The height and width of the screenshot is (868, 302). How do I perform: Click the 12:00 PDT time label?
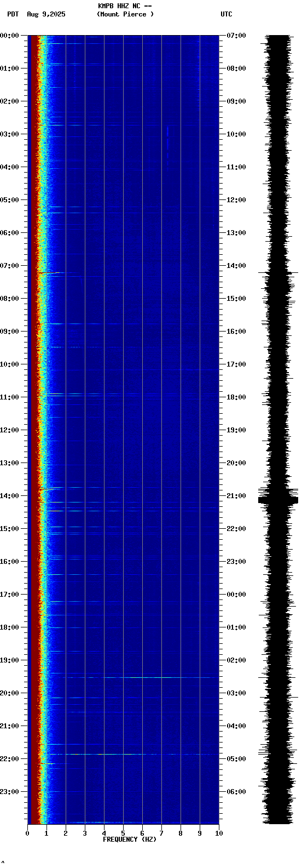9,430
